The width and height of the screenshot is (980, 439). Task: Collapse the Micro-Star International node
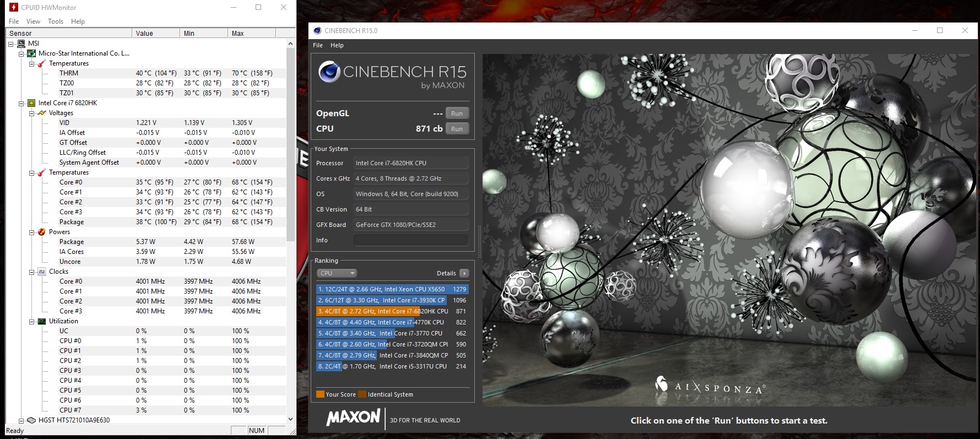21,53
